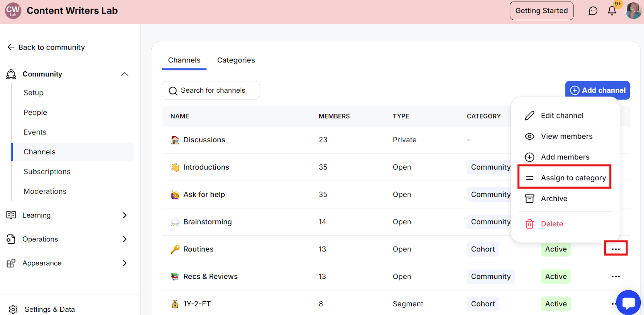Click the CW Lab community logo
644x315 pixels.
pos(13,10)
